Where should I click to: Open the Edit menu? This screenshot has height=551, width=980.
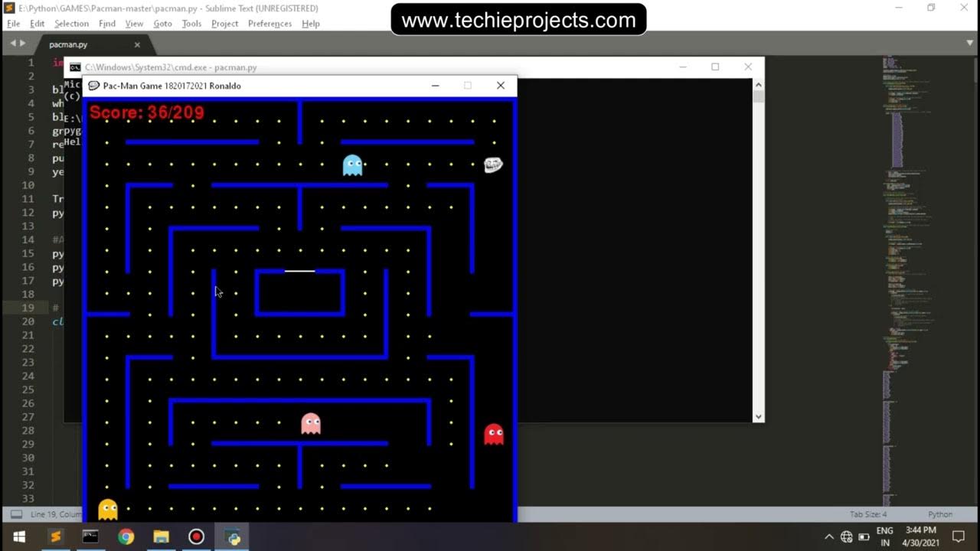coord(38,24)
